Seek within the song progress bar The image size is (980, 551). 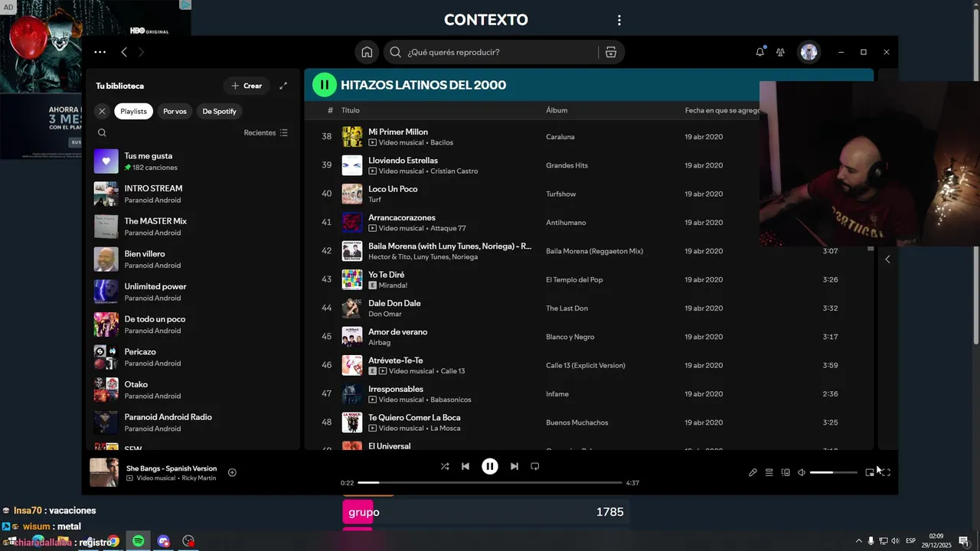point(490,483)
